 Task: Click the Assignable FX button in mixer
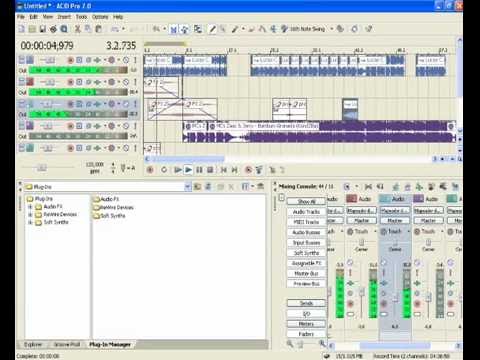tap(306, 263)
